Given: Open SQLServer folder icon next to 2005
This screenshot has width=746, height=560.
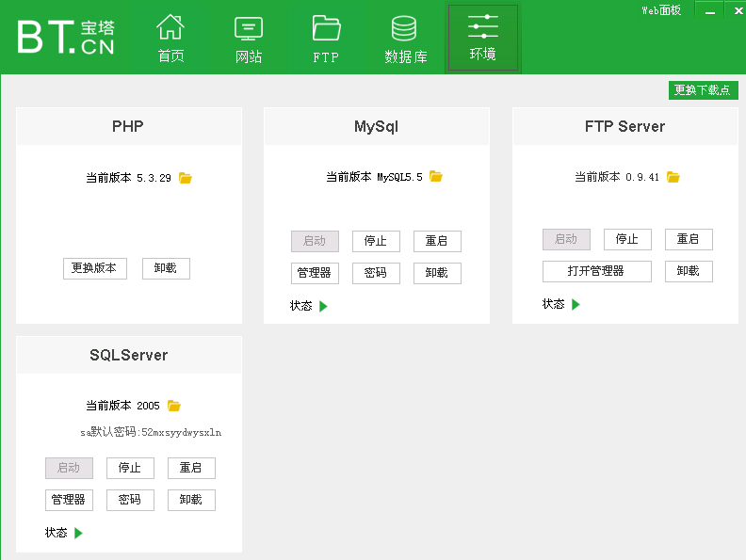Looking at the screenshot, I should 174,406.
